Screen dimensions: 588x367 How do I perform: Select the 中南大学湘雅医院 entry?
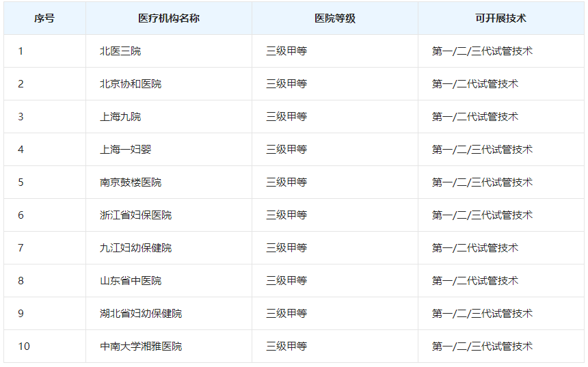pyautogui.click(x=141, y=346)
